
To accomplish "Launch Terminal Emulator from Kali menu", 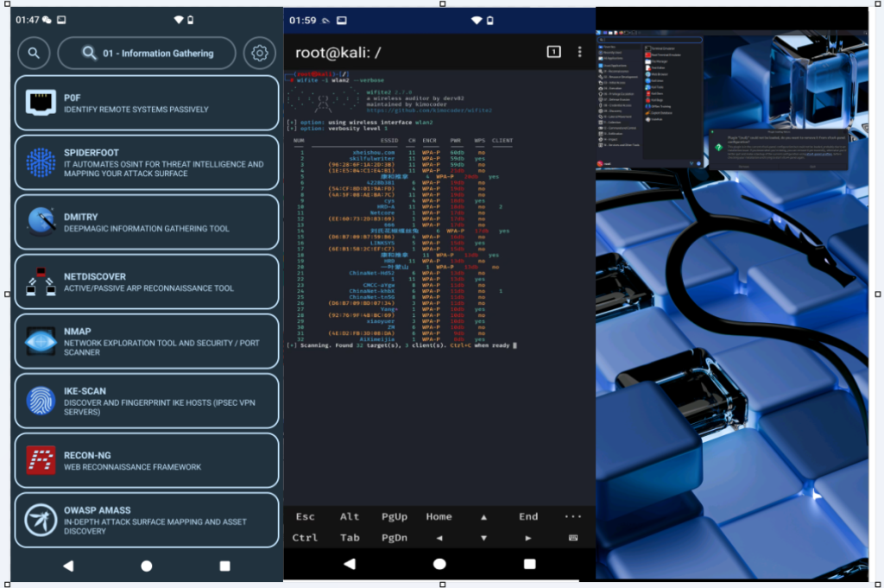I will click(x=660, y=48).
